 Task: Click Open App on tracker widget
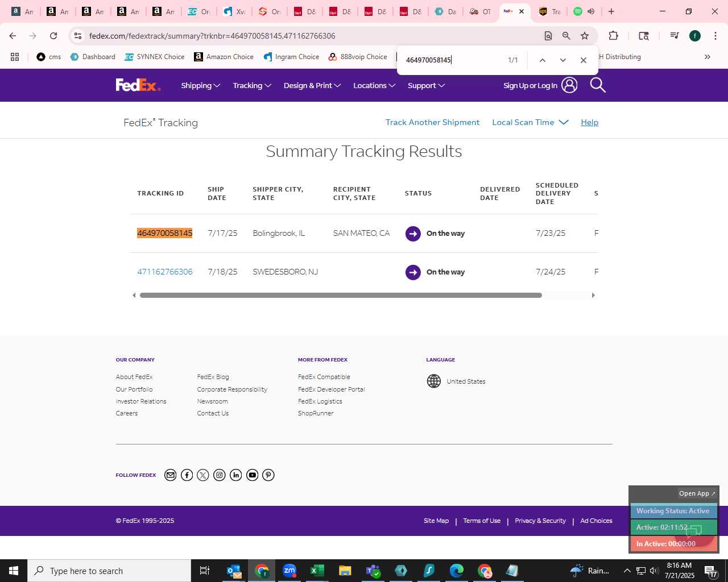(x=697, y=493)
